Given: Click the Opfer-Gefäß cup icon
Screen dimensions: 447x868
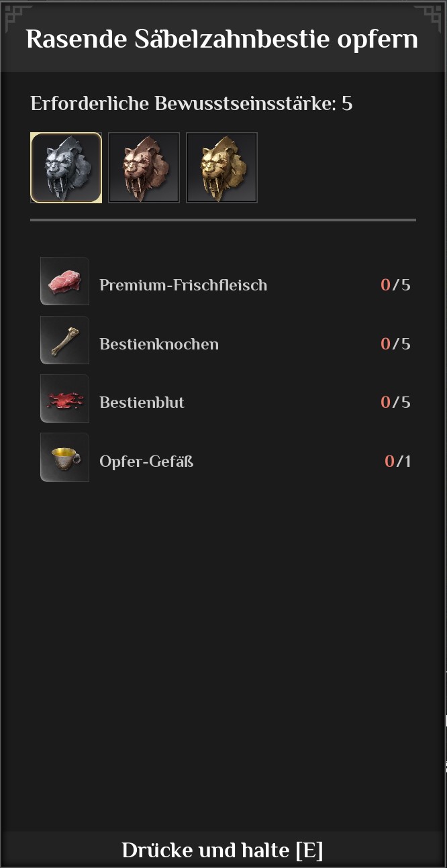Looking at the screenshot, I should (64, 457).
